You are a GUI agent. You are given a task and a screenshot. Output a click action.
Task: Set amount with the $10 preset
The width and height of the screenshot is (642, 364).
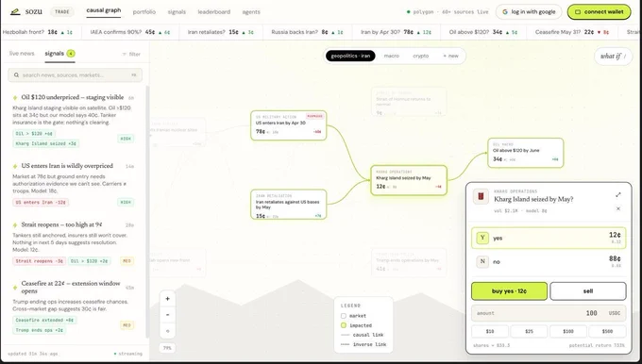click(x=490, y=331)
